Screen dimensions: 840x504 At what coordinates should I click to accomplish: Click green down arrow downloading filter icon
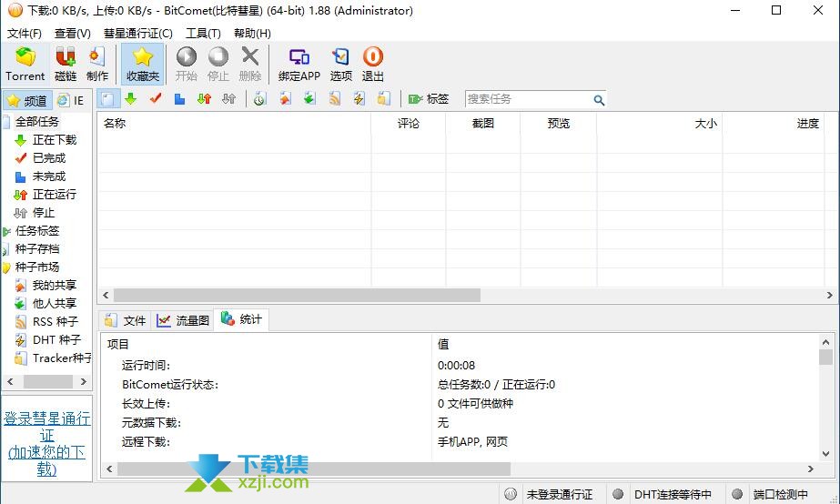coord(131,99)
